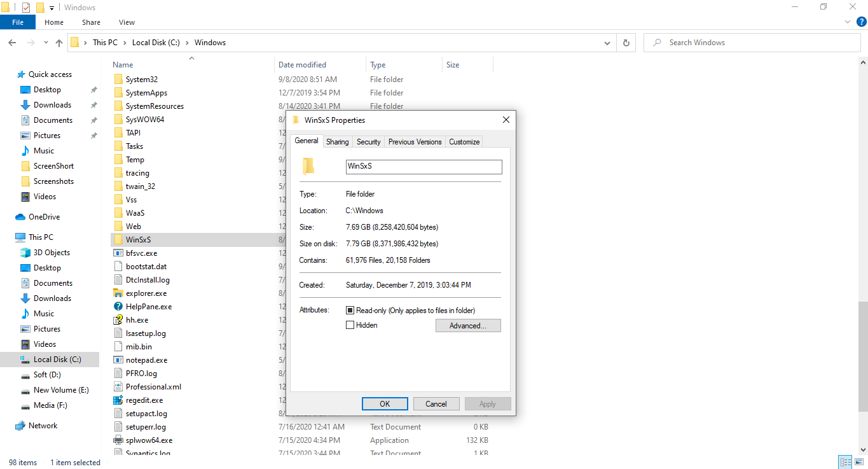Click the Properties quick access toolbar icon
This screenshot has width=868, height=469.
coord(26,8)
